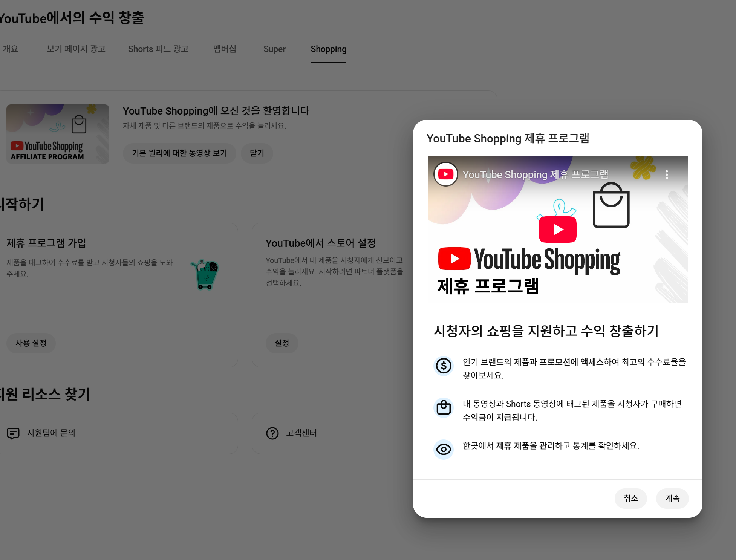The width and height of the screenshot is (736, 560).
Task: Dismiss welcome banner with 닫기 button
Action: pyautogui.click(x=257, y=153)
